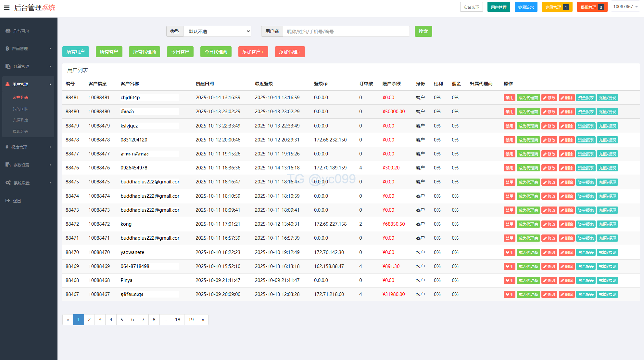644x360 pixels.
Task: Click the user icon beside 用户管理
Action: (7, 84)
